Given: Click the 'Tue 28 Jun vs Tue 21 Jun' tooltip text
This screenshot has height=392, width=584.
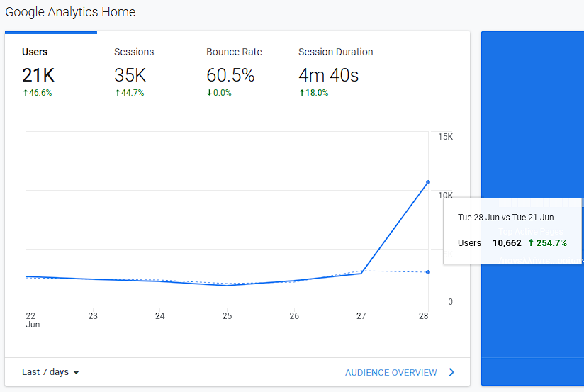Looking at the screenshot, I should (505, 218).
